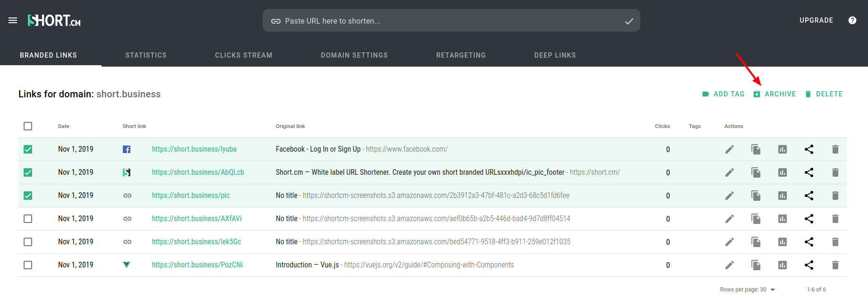Click the Add Tag button
The width and height of the screenshot is (868, 300).
point(723,94)
